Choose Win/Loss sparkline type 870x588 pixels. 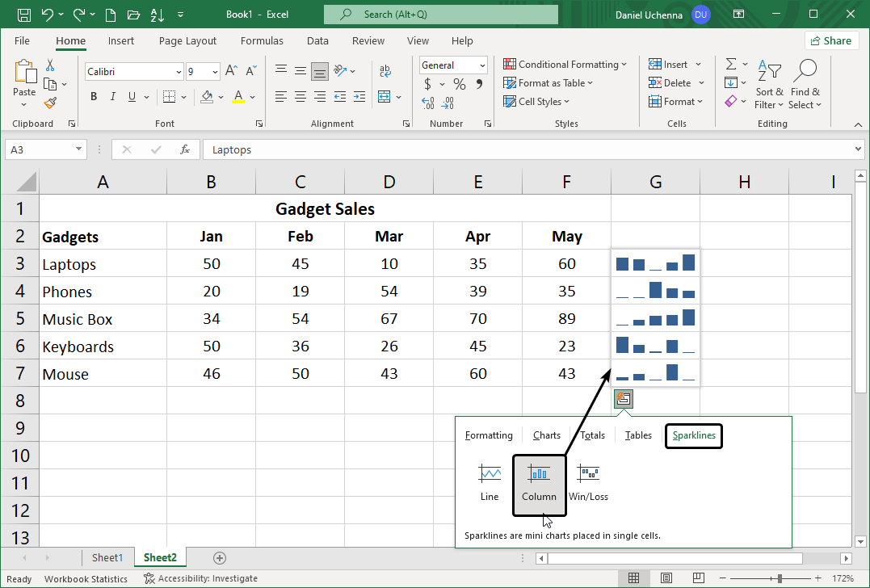[x=588, y=482]
